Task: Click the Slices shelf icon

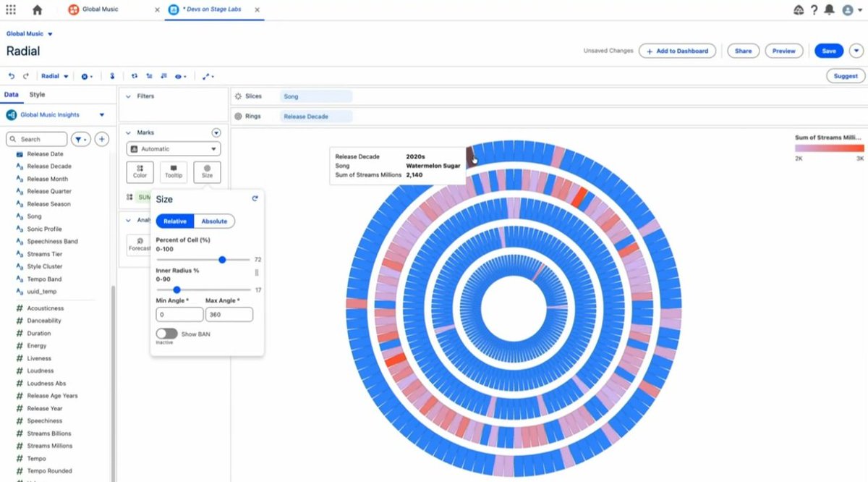Action: [238, 96]
